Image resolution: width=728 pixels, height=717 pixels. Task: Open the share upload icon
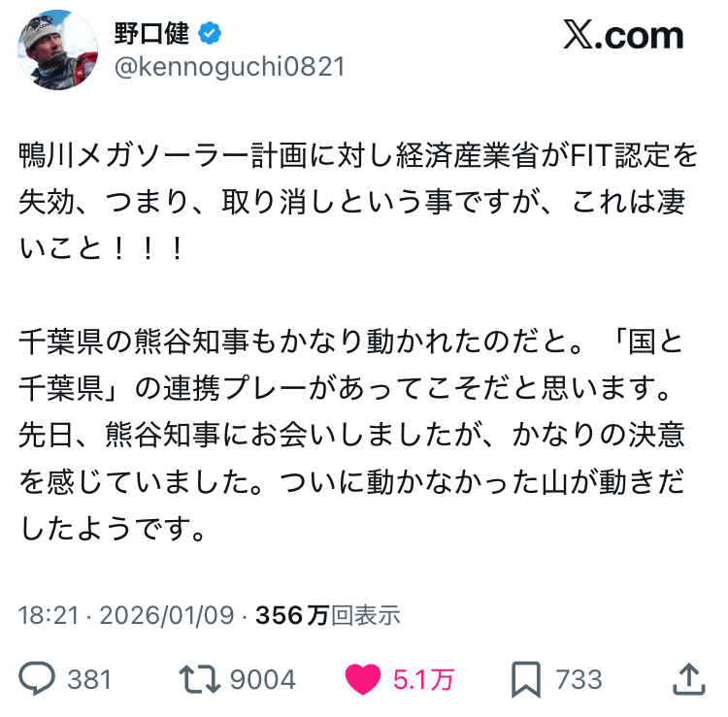click(689, 679)
